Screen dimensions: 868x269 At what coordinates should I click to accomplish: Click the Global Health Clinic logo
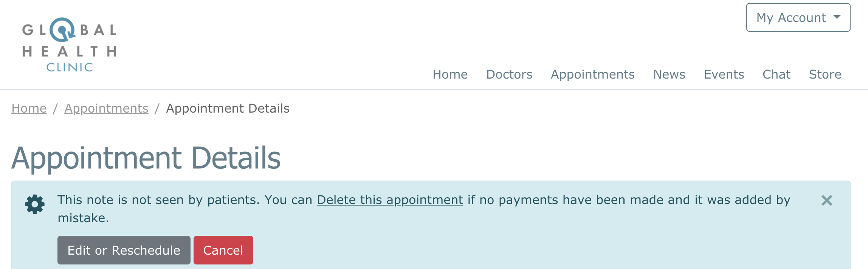tap(69, 45)
